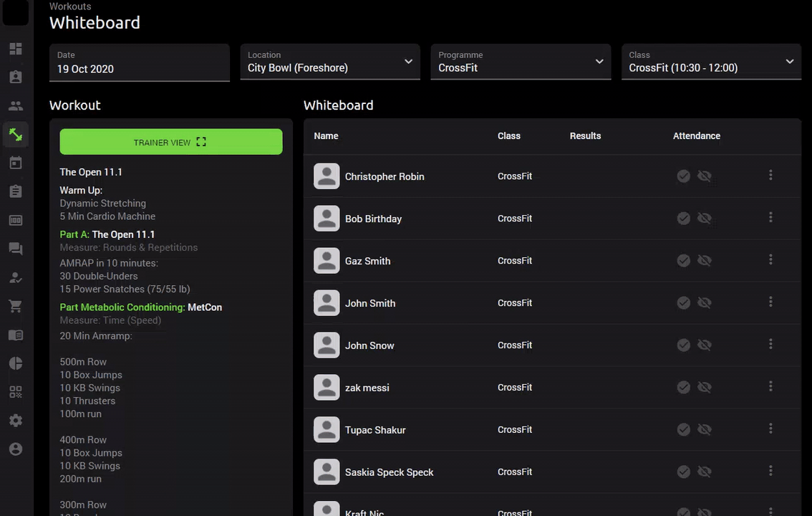812x516 pixels.
Task: Click the name zak messi
Action: [x=367, y=388]
